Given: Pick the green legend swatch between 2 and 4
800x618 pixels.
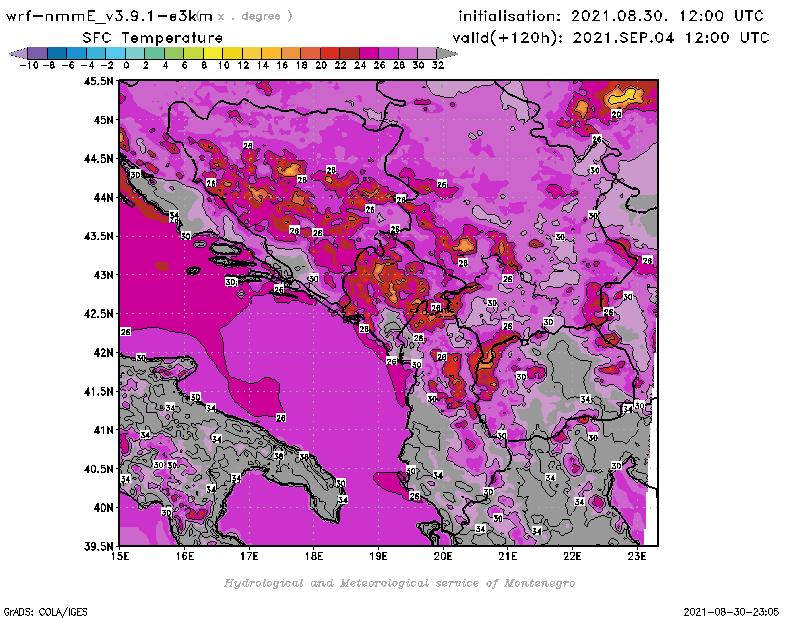Looking at the screenshot, I should click(155, 53).
